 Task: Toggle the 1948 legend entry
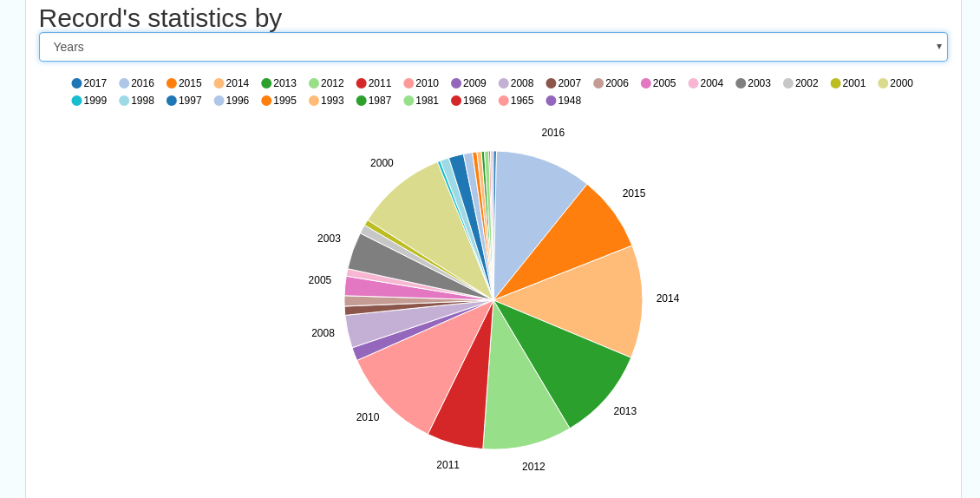564,101
